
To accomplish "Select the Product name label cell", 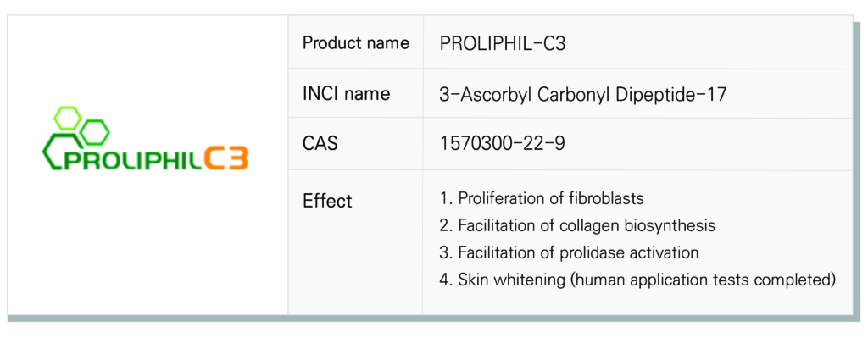I will point(355,42).
